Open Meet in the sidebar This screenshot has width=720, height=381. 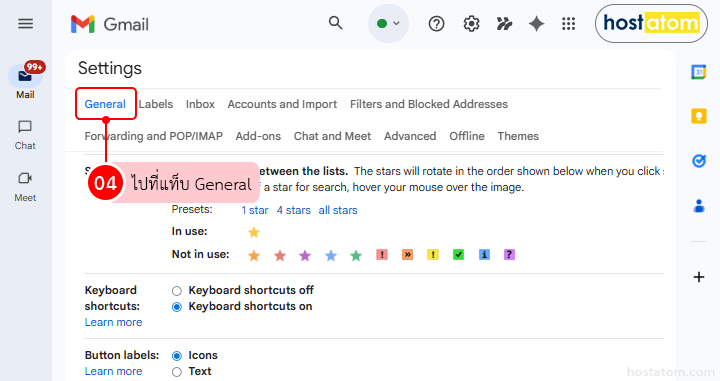pos(25,187)
